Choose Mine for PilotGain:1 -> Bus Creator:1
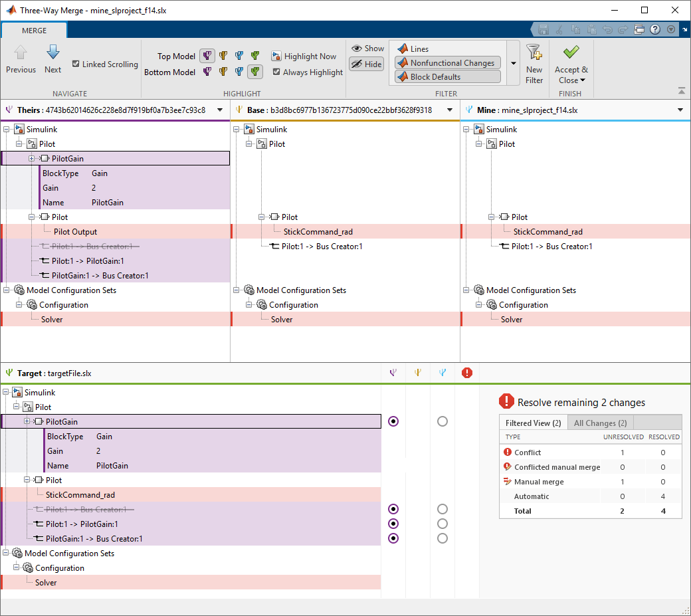The width and height of the screenshot is (691, 616). [x=443, y=538]
